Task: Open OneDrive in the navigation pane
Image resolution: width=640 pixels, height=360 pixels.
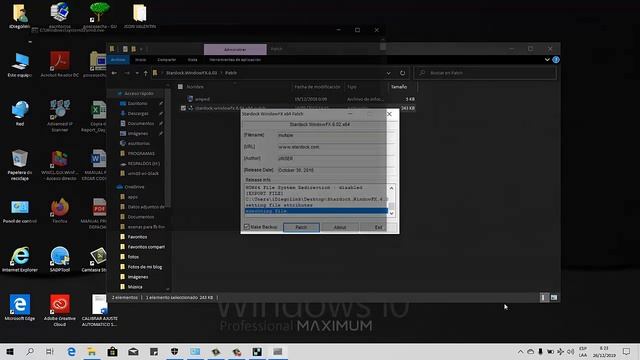Action: 134,187
